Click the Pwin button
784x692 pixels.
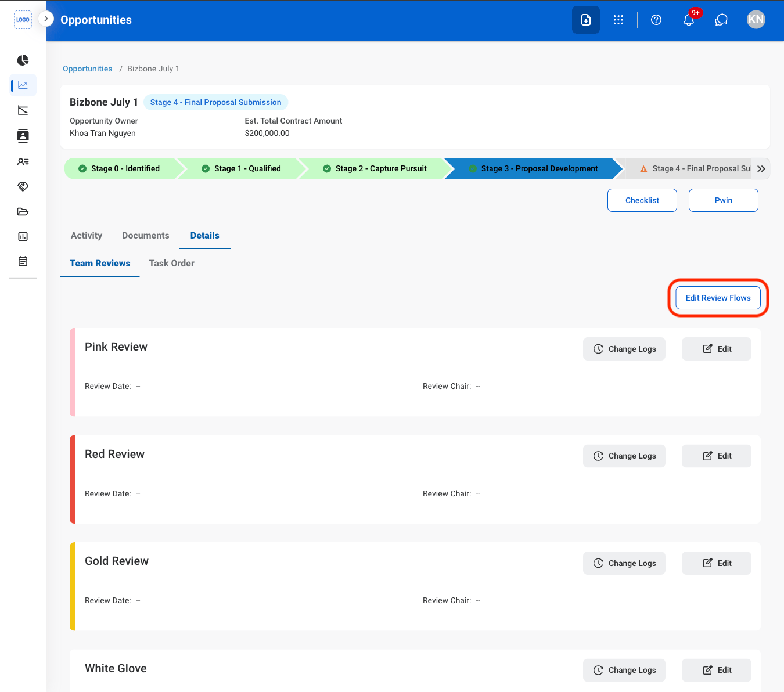tap(724, 200)
